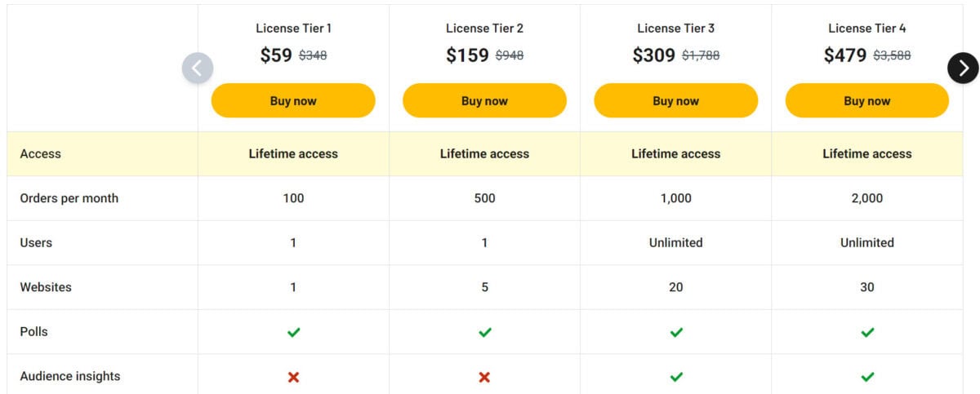Select the License Tier 1 heading
This screenshot has width=980, height=394.
pyautogui.click(x=293, y=29)
